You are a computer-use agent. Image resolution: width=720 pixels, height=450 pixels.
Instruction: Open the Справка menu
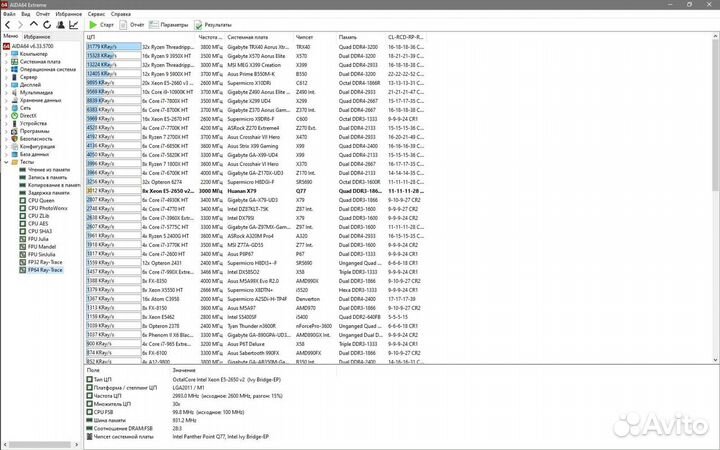(120, 15)
